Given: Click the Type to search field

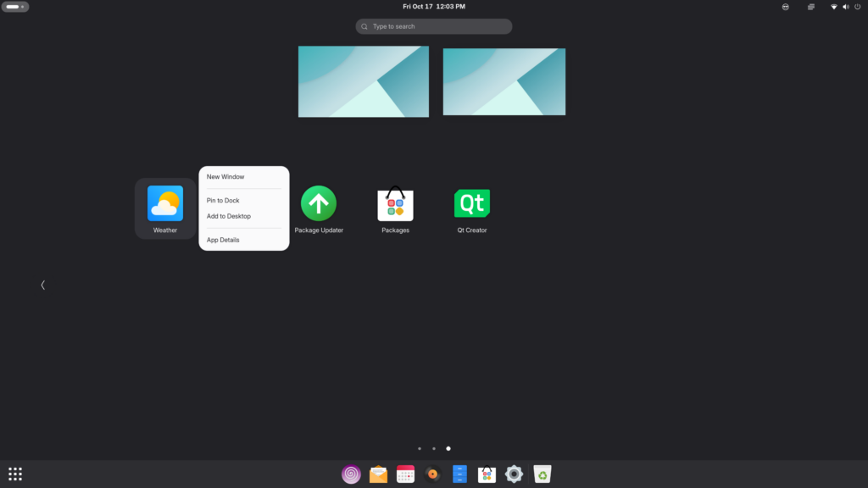Looking at the screenshot, I should (434, 26).
